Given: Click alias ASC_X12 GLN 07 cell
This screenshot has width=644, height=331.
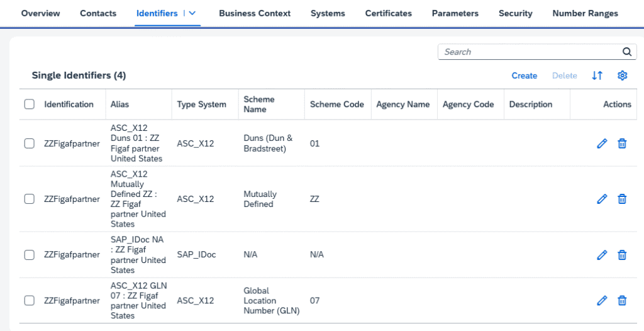Looking at the screenshot, I should [x=138, y=301].
